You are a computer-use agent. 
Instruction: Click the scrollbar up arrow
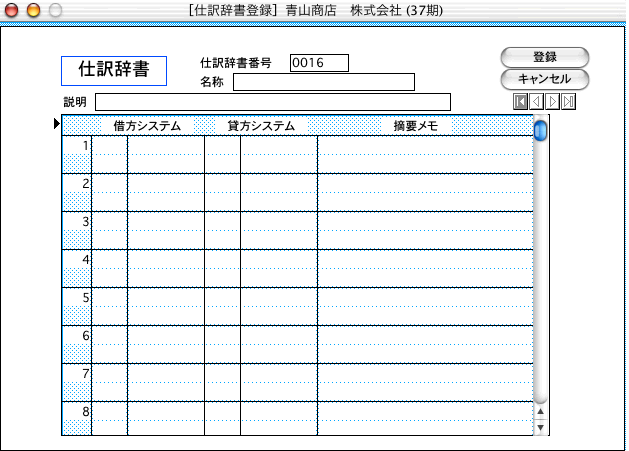tap(541, 411)
